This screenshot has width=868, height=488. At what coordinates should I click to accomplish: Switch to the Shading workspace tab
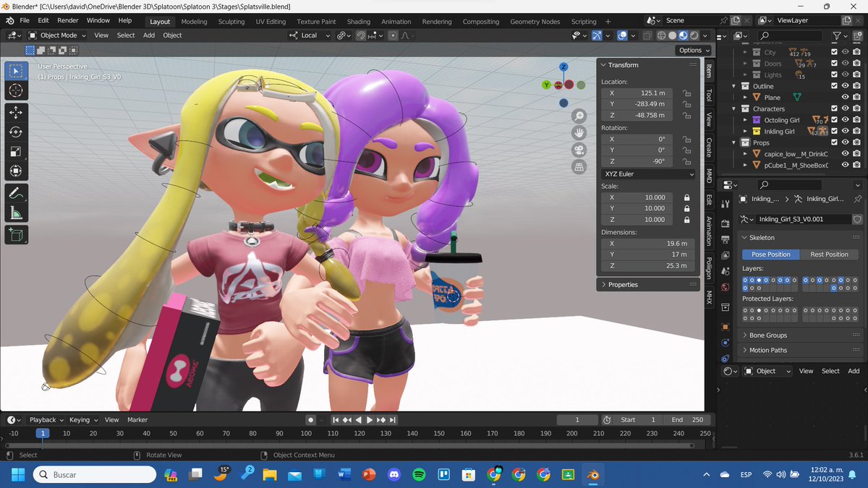pos(358,22)
